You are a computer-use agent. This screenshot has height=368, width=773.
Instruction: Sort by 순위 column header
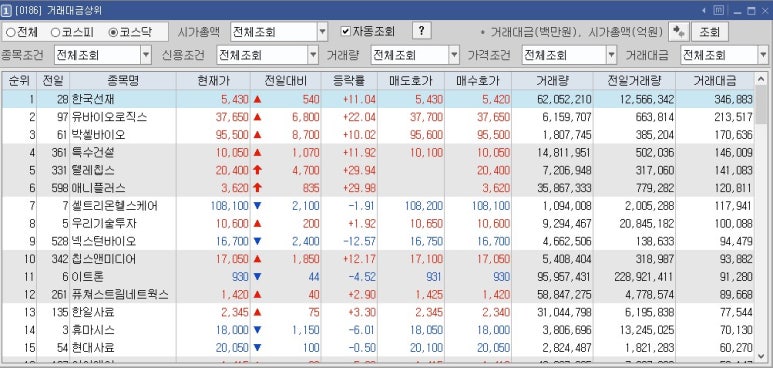[x=19, y=81]
